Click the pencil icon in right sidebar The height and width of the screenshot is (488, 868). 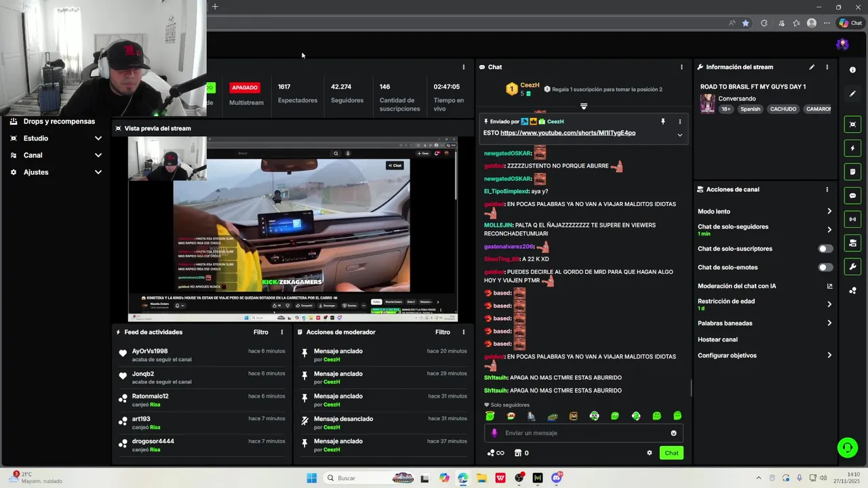click(x=852, y=94)
